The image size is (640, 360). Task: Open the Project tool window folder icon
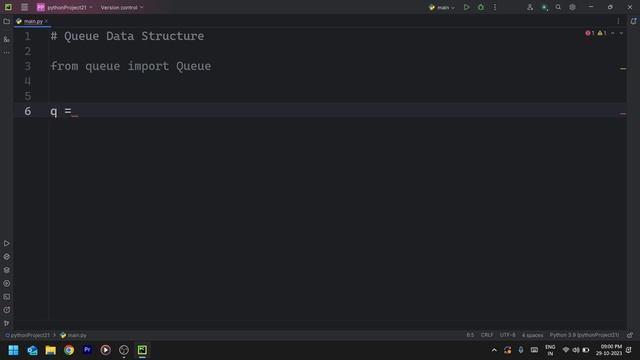7,21
